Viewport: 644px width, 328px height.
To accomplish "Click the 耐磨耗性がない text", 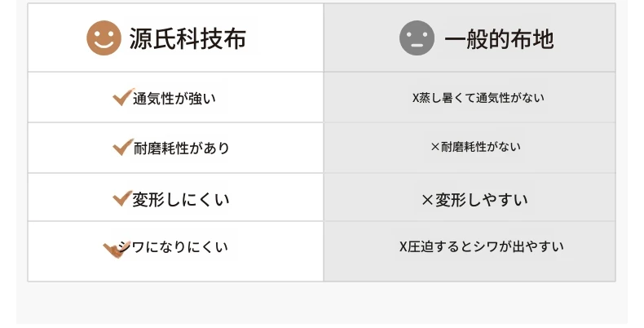I will [x=481, y=147].
